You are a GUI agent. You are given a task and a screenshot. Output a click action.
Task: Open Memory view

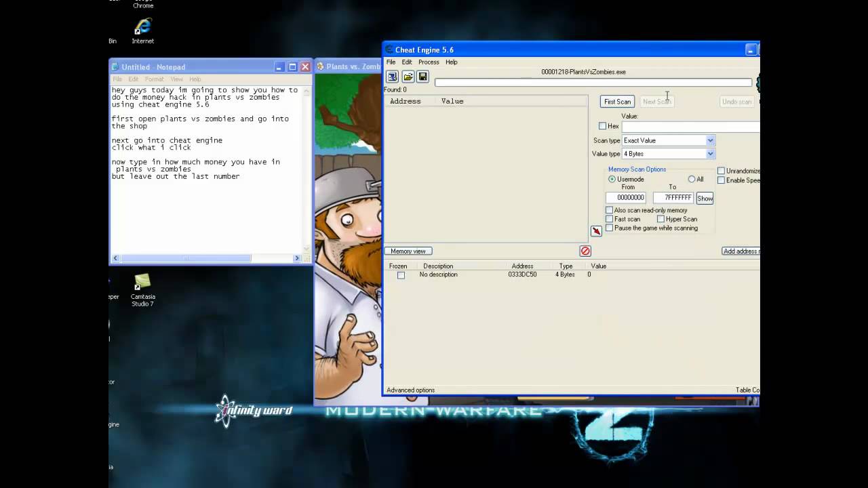point(408,251)
